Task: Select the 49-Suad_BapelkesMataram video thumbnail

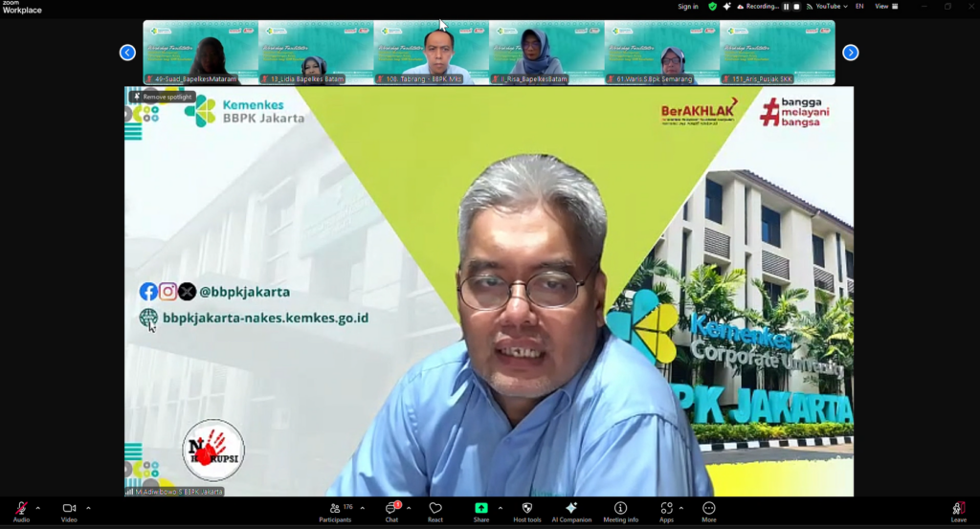Action: 201,53
